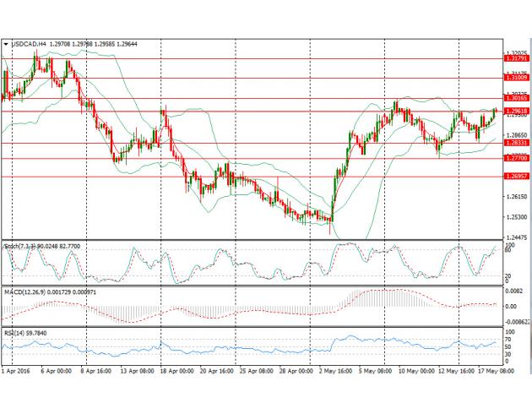This screenshot has width=532, height=414.
Task: Click the 1.29618 current price label
Action: (x=515, y=111)
